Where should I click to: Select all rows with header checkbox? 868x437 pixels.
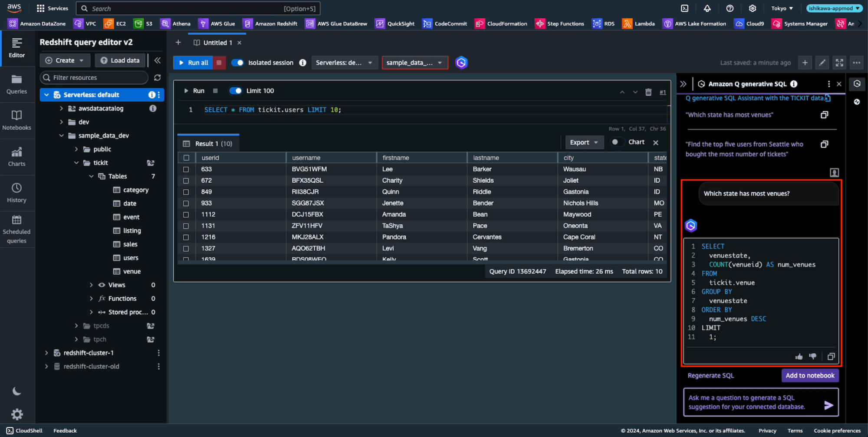tap(186, 158)
